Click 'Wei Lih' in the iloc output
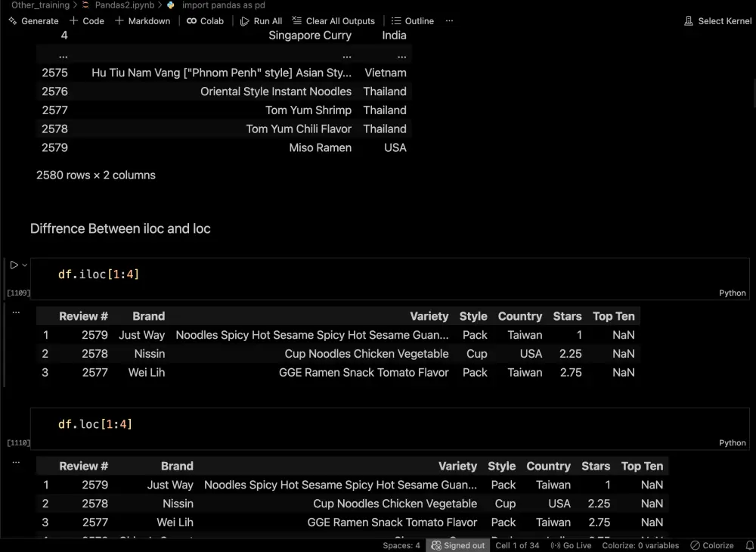This screenshot has width=756, height=552. [x=147, y=373]
